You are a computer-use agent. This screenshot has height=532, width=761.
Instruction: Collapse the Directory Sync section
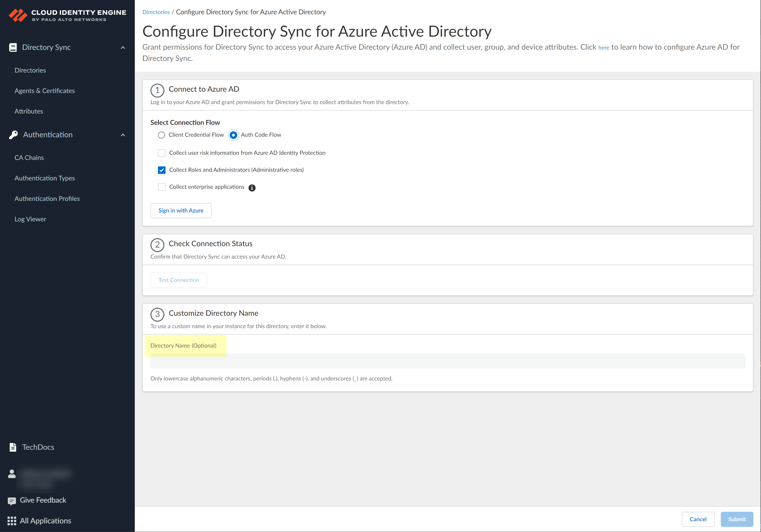tap(123, 47)
